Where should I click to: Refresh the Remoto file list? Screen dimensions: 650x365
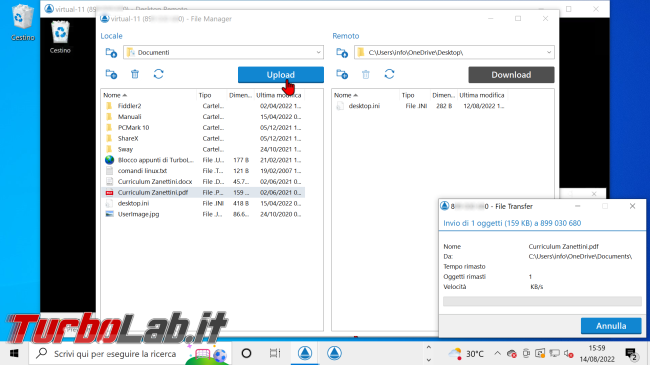tap(389, 74)
